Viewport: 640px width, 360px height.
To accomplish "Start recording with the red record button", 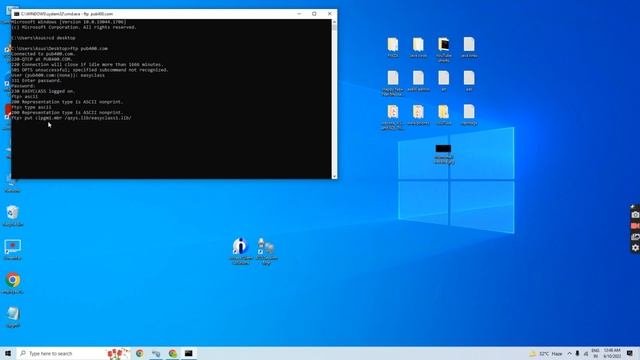I will coord(635,226).
